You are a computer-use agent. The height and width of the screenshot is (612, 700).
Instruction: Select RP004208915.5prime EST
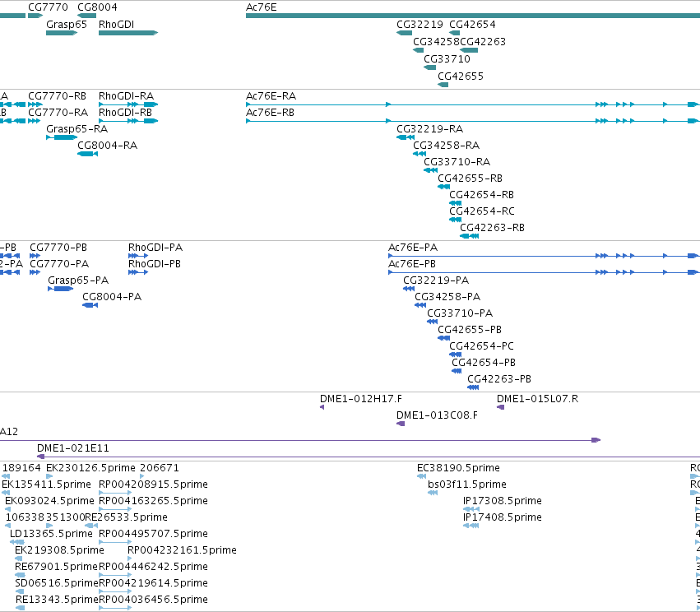click(153, 484)
